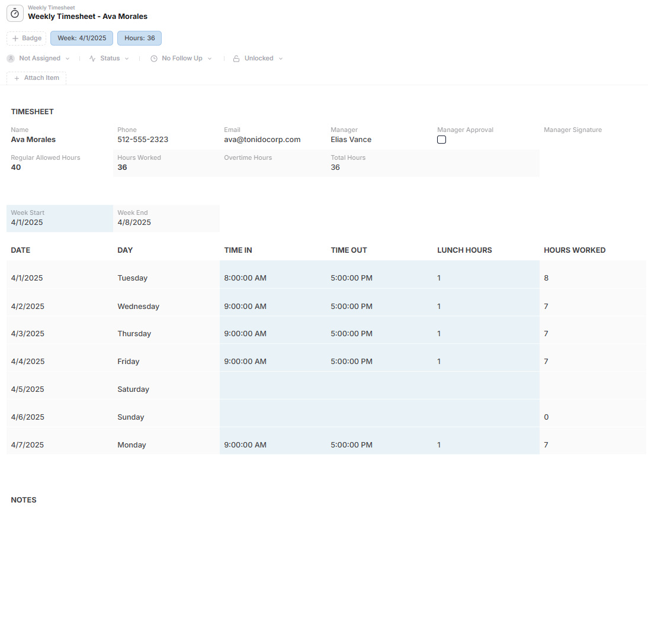The image size is (648, 644).
Task: Click the Weekly Timesheet breadcrumb label
Action: 52,8
